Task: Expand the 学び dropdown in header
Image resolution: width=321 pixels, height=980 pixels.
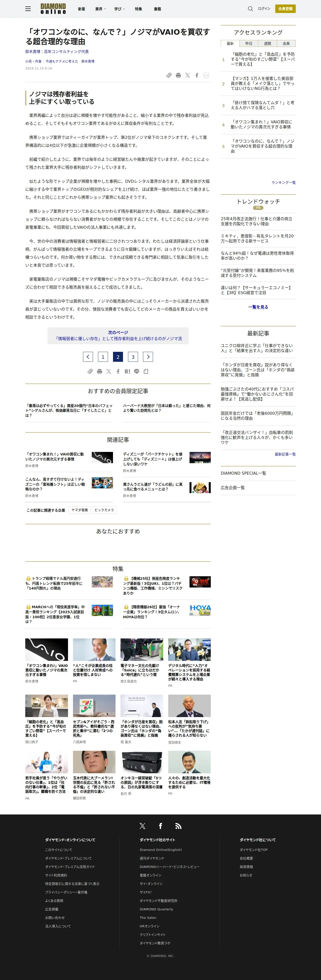Action: 119,9
